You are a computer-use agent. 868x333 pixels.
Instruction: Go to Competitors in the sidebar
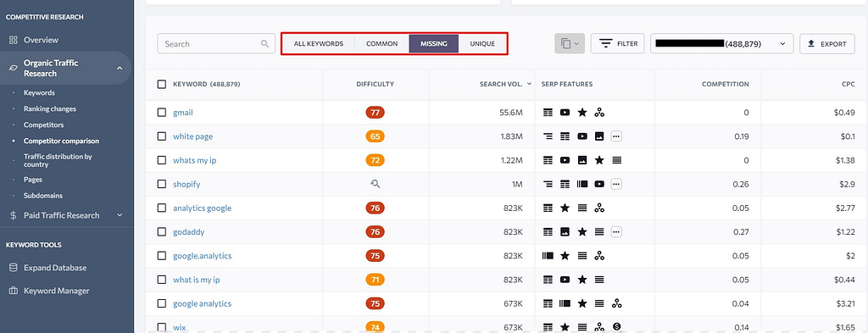click(x=44, y=125)
